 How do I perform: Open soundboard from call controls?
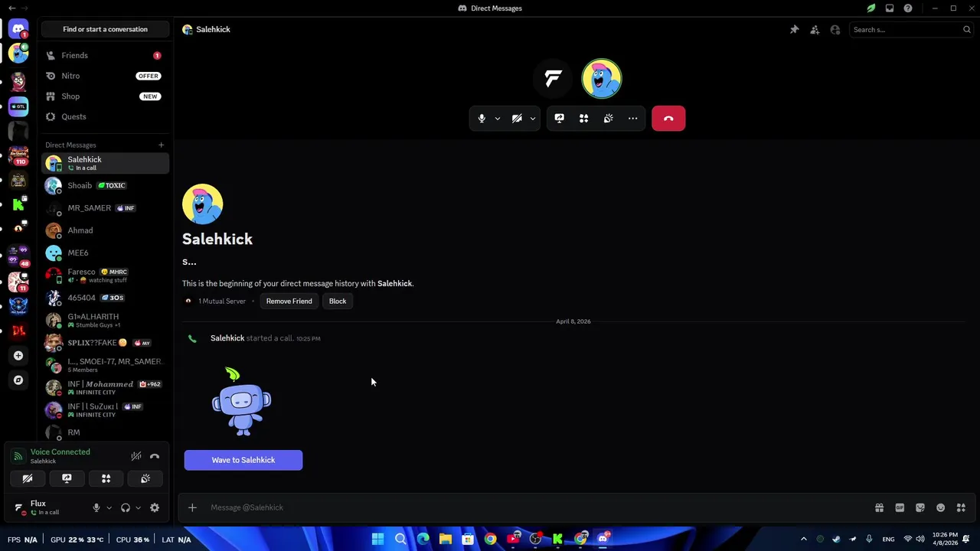(609, 119)
